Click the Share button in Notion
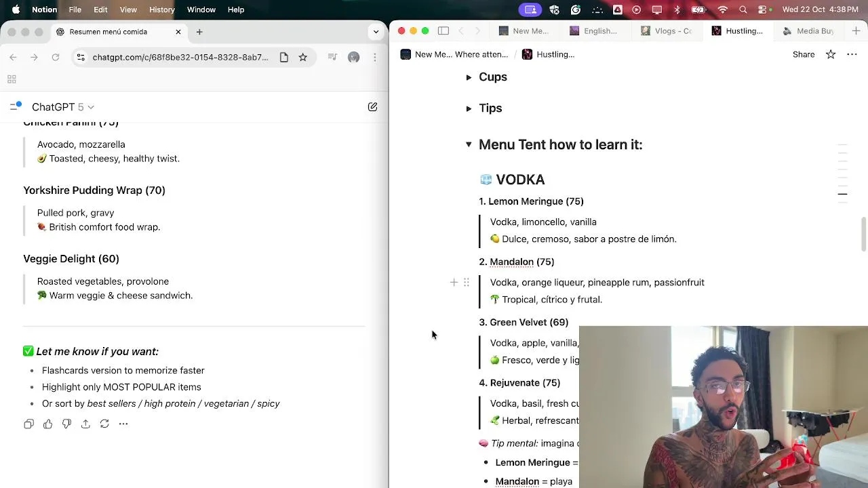Image resolution: width=868 pixels, height=488 pixels. coord(804,54)
